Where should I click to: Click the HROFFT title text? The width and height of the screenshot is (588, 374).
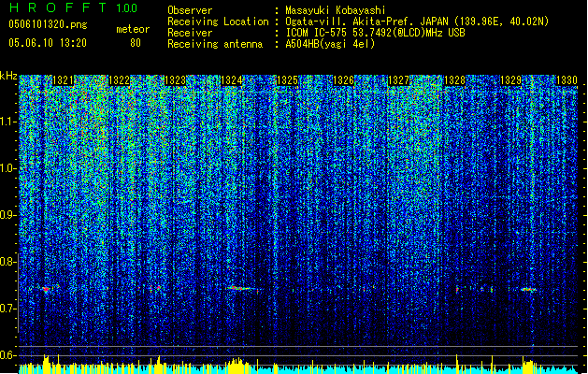(x=58, y=7)
